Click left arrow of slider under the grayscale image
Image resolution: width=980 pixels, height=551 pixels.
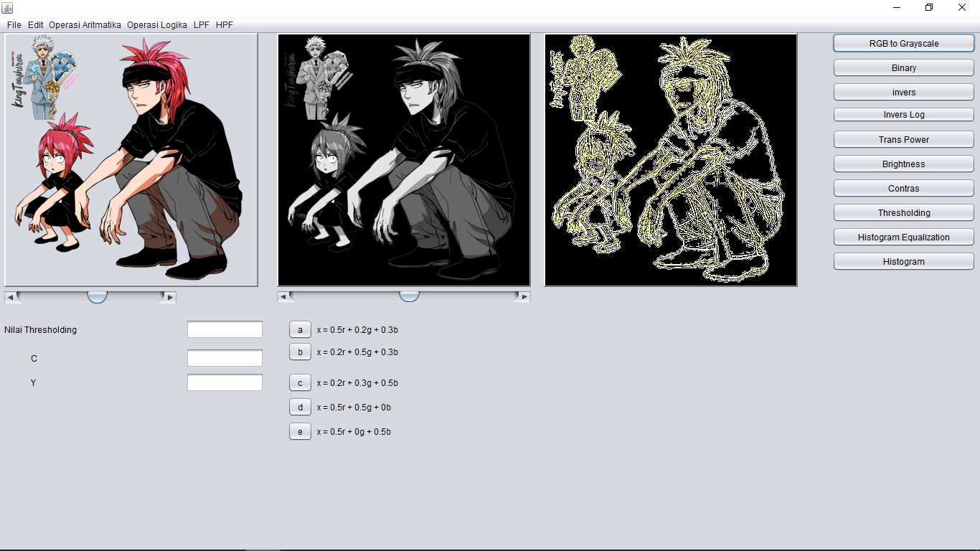click(x=283, y=297)
